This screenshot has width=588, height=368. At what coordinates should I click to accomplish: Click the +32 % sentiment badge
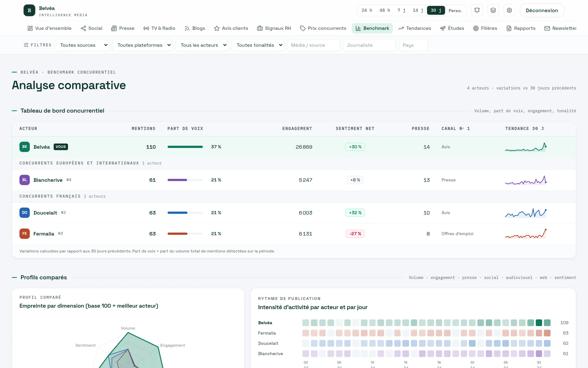(355, 213)
